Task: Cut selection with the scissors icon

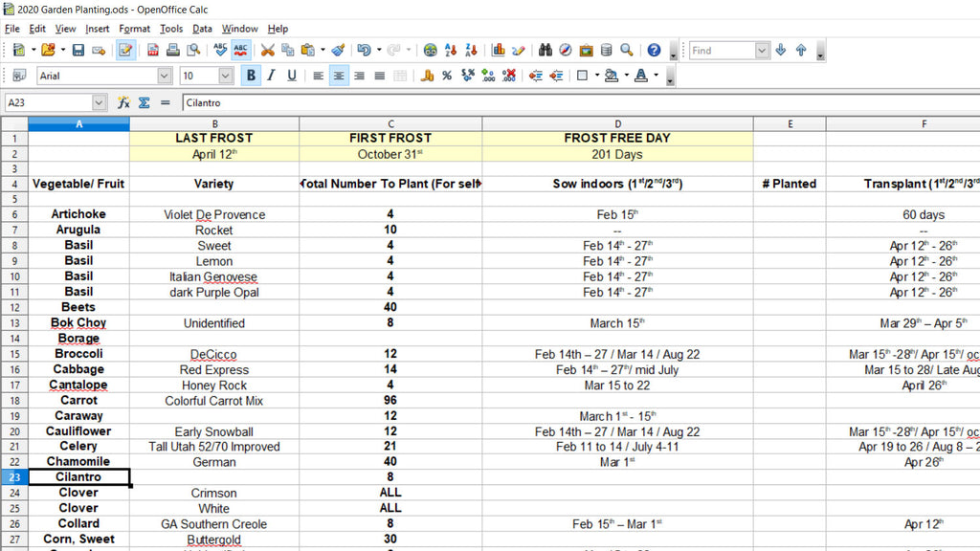Action: [x=268, y=50]
